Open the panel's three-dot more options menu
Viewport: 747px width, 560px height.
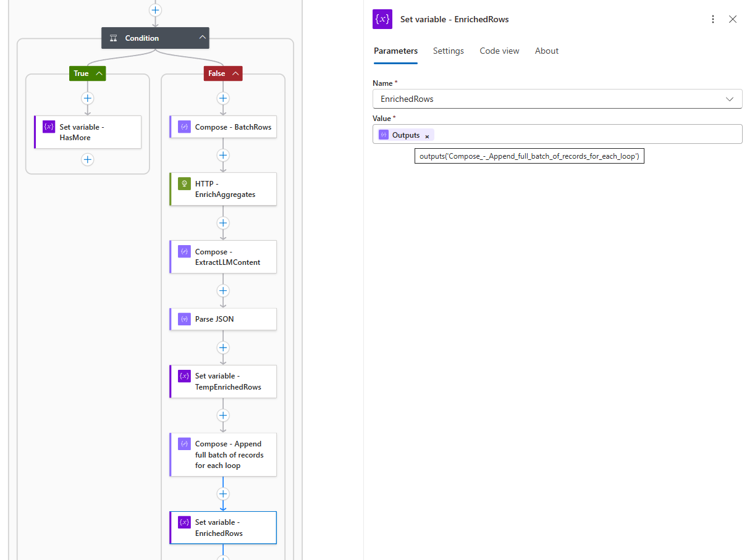(713, 19)
